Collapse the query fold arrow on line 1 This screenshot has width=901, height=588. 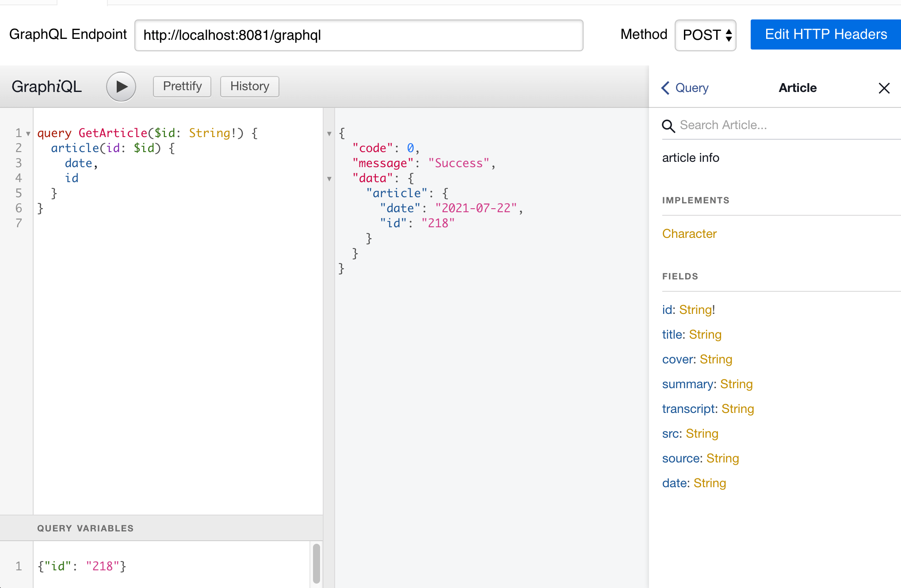(x=28, y=134)
